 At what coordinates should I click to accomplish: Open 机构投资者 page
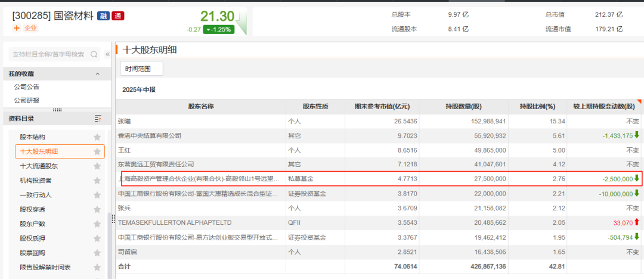click(x=36, y=181)
